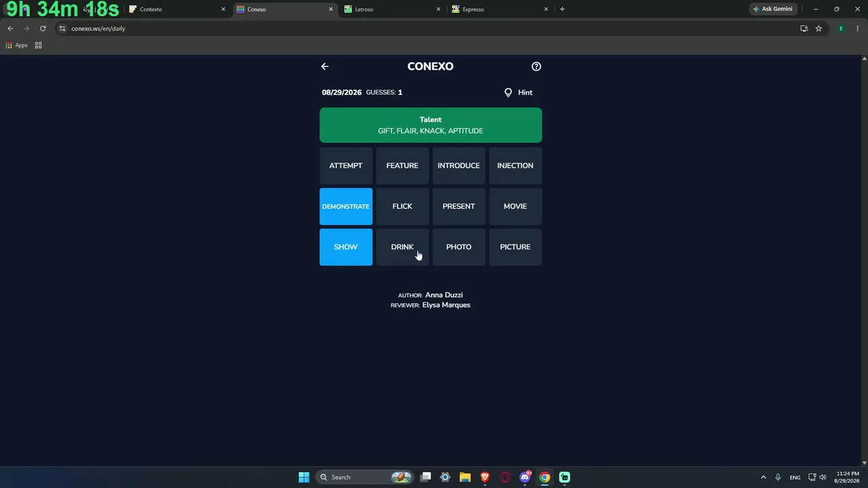
Task: Close the Expresso tab
Action: pos(546,9)
